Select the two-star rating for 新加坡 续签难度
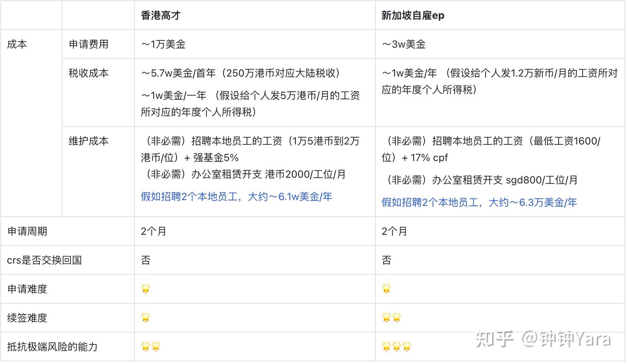Screen dimensions: 627x364 pyautogui.click(x=392, y=317)
